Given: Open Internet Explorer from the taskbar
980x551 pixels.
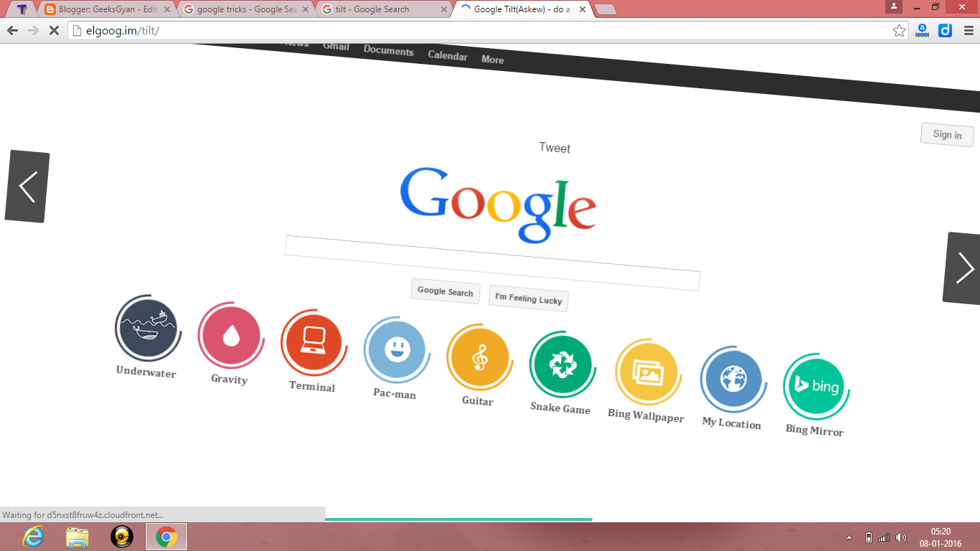Looking at the screenshot, I should [33, 537].
